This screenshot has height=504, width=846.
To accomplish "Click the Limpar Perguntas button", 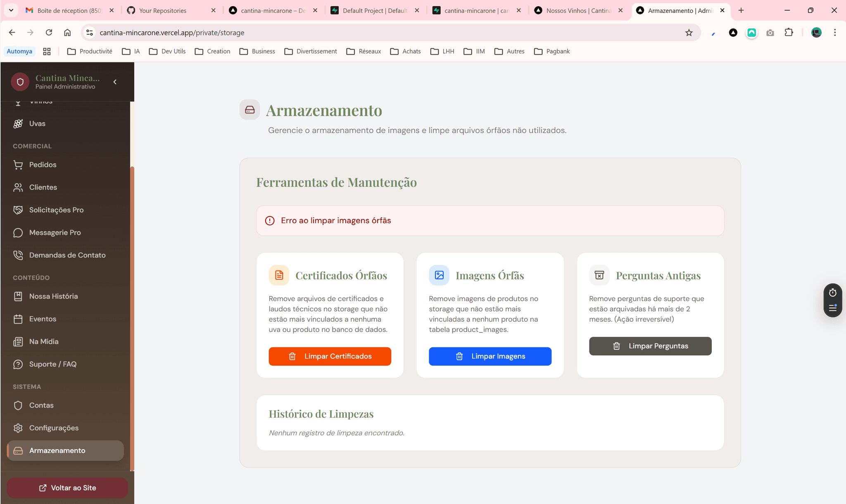I will (x=650, y=346).
